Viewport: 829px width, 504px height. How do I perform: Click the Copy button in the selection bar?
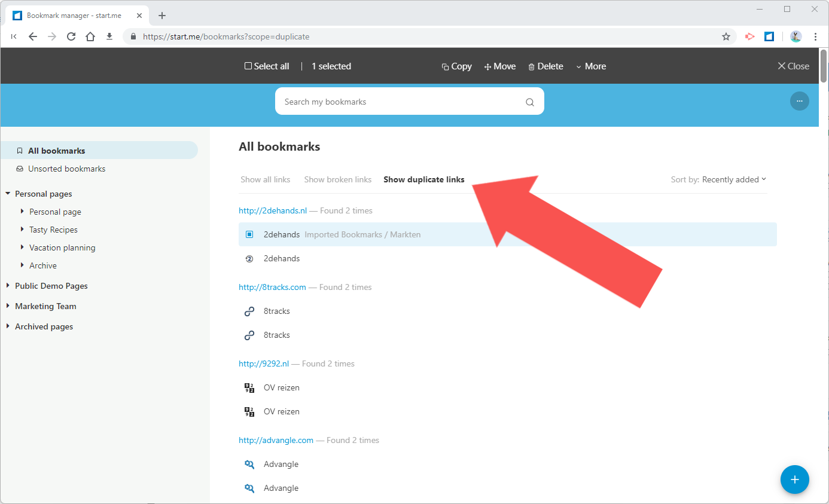pos(456,66)
